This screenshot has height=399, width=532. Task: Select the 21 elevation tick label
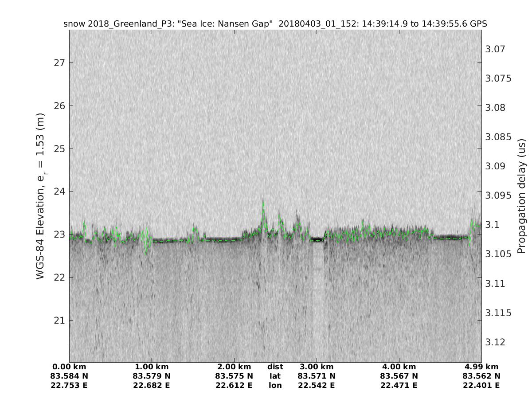coord(59,321)
